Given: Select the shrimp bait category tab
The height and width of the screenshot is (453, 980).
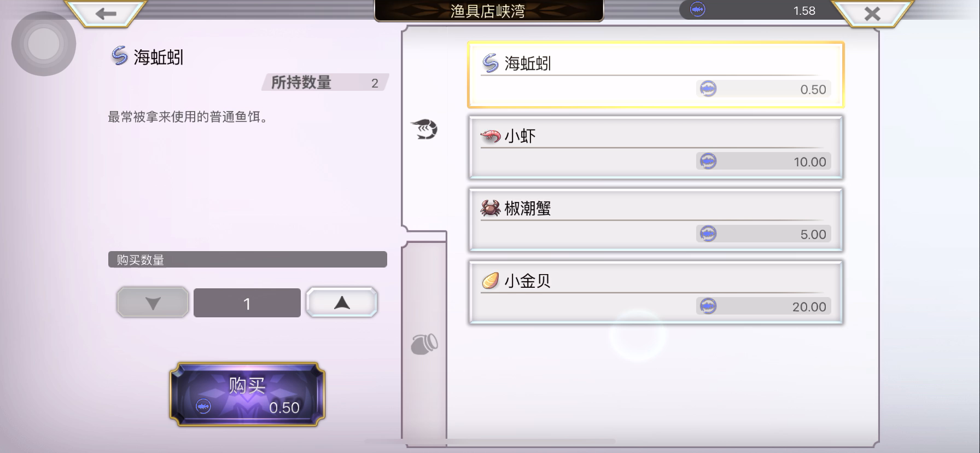Looking at the screenshot, I should pos(424,129).
